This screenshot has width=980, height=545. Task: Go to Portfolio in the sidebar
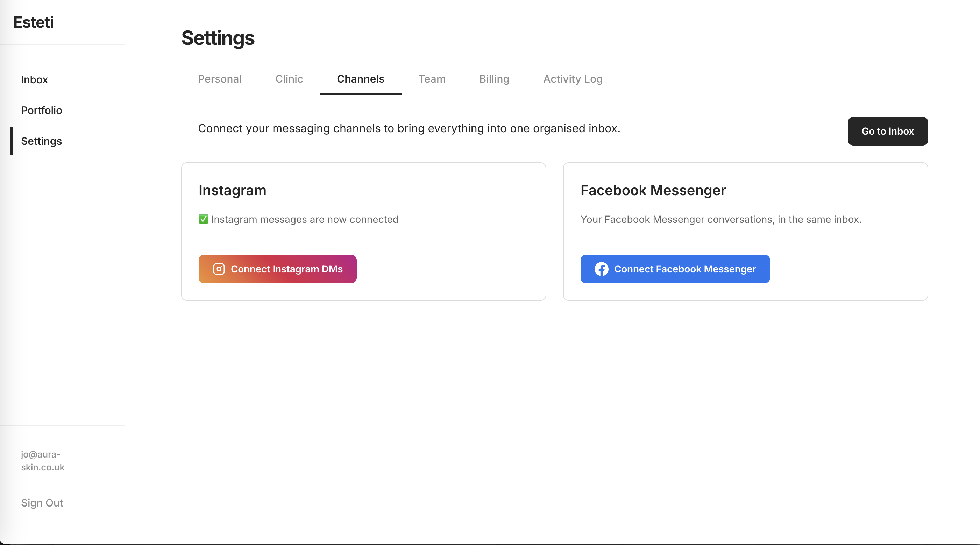pos(42,111)
